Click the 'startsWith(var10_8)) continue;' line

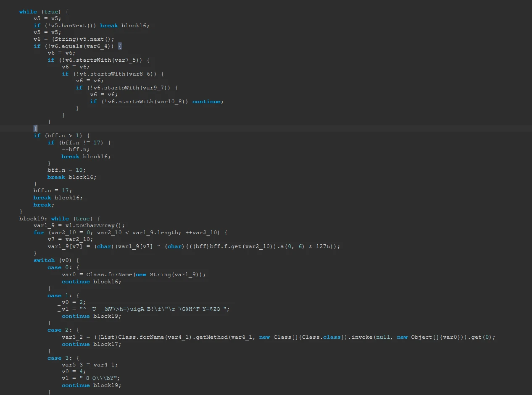click(x=157, y=102)
